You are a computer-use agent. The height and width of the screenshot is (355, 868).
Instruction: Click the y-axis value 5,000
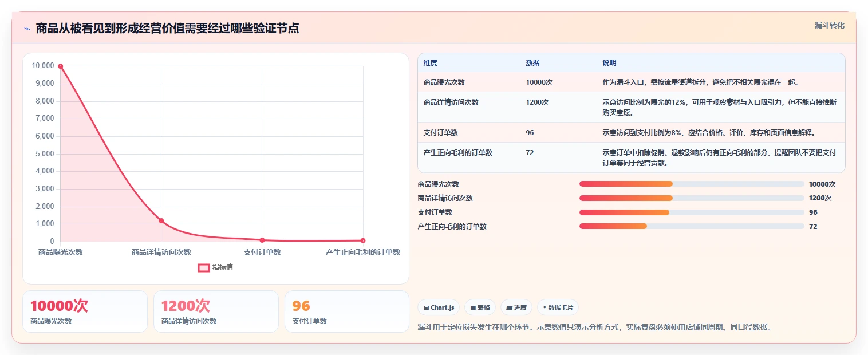point(45,153)
